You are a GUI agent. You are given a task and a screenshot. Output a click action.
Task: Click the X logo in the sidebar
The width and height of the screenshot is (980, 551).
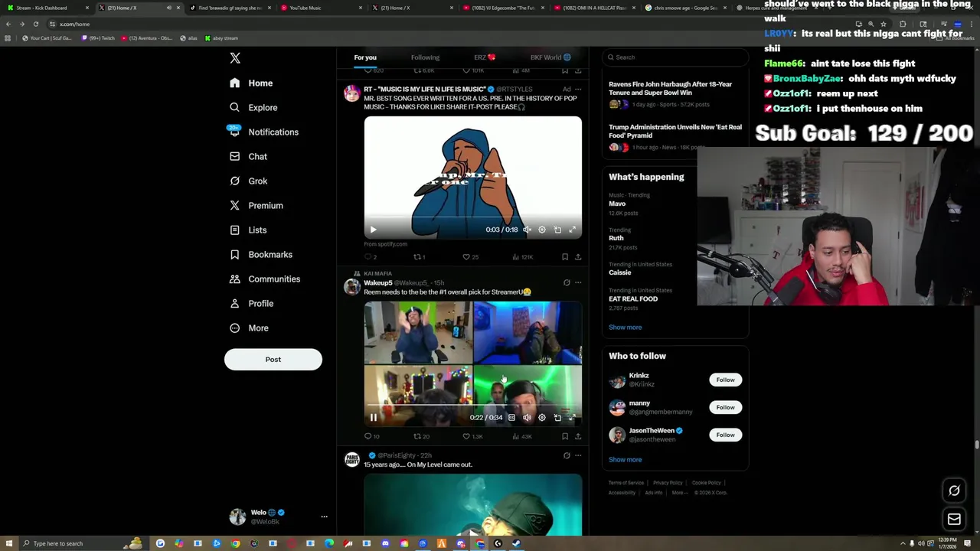click(x=235, y=58)
